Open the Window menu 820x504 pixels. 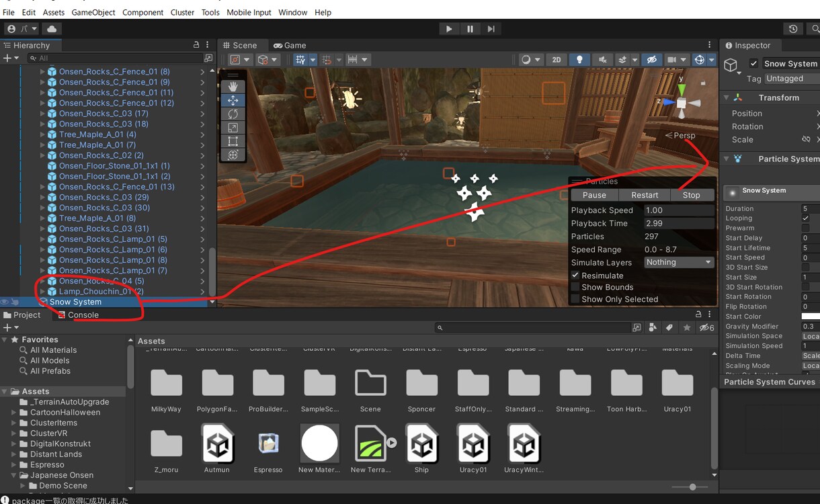[292, 12]
